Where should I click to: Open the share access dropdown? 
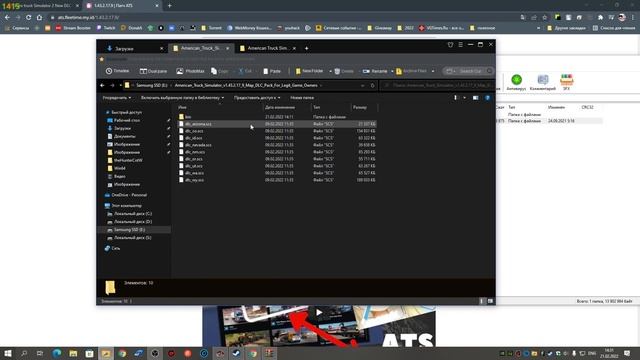click(257, 98)
